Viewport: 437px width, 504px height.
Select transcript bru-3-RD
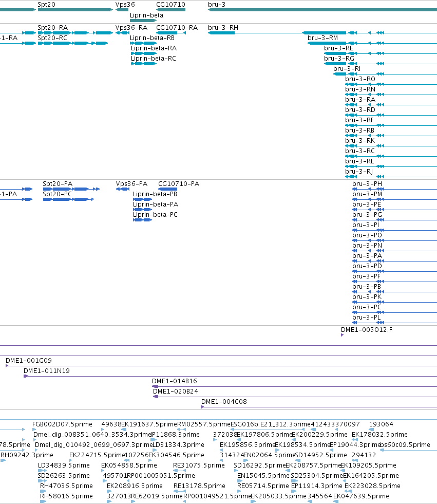click(391, 115)
